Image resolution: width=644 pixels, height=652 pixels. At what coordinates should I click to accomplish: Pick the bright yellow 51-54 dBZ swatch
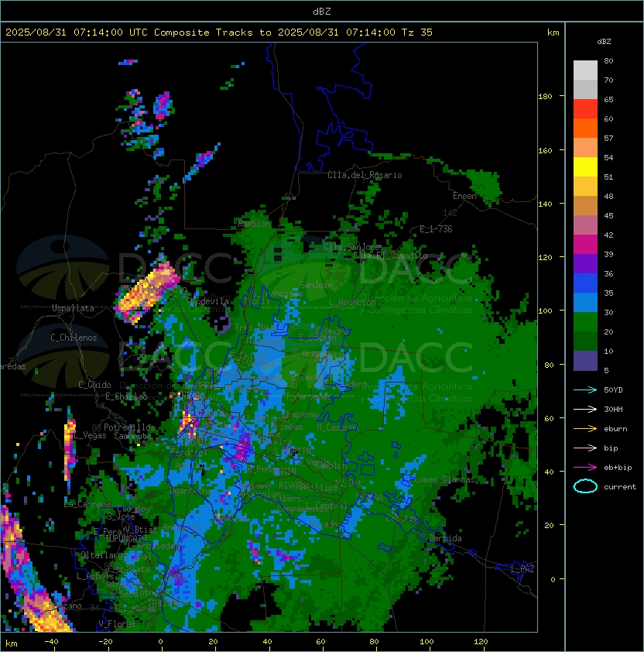pyautogui.click(x=585, y=166)
